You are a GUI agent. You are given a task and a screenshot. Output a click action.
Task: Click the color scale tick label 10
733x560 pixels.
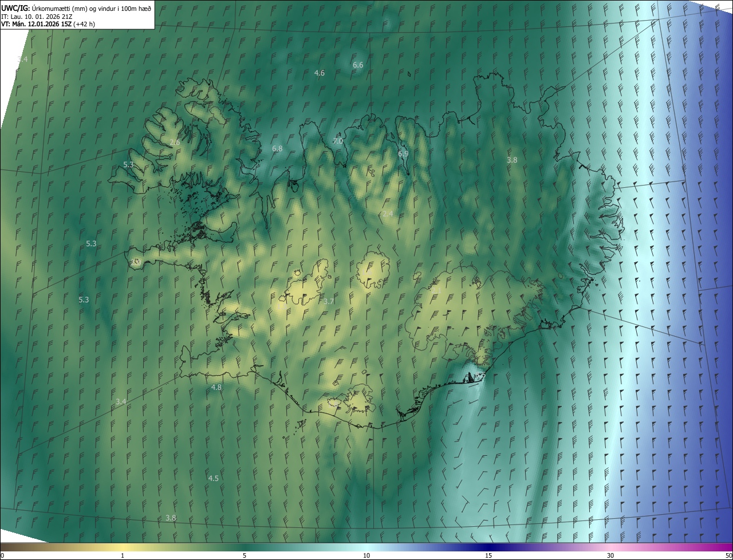366,555
